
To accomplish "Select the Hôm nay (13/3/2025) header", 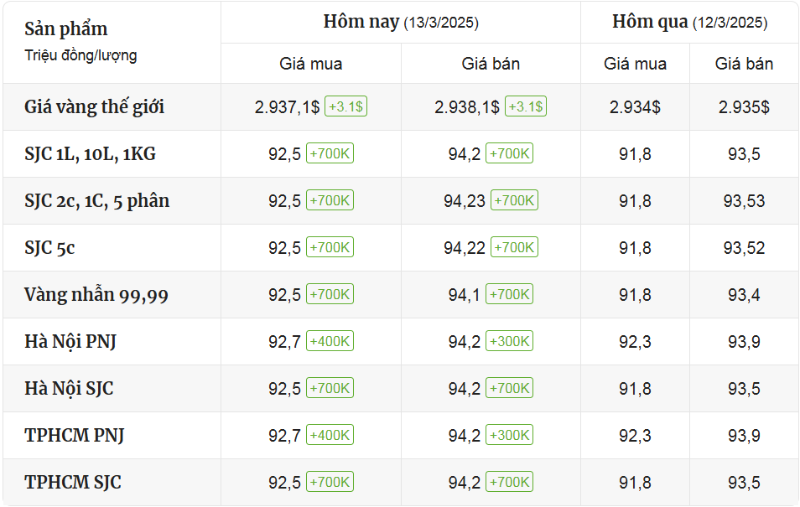I will point(401,22).
